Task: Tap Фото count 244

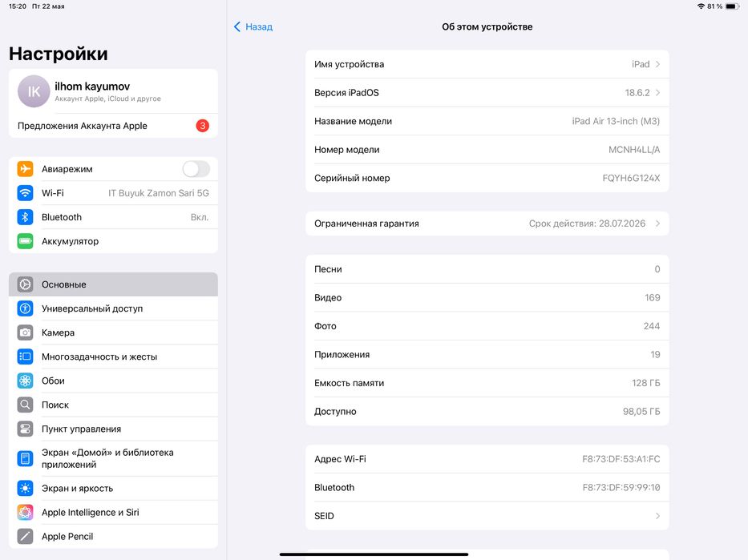Action: click(652, 326)
